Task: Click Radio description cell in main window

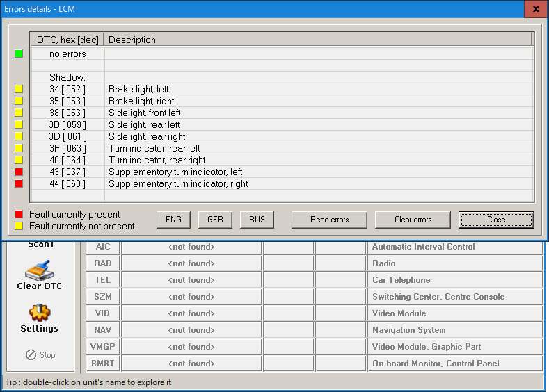Action: (455, 263)
